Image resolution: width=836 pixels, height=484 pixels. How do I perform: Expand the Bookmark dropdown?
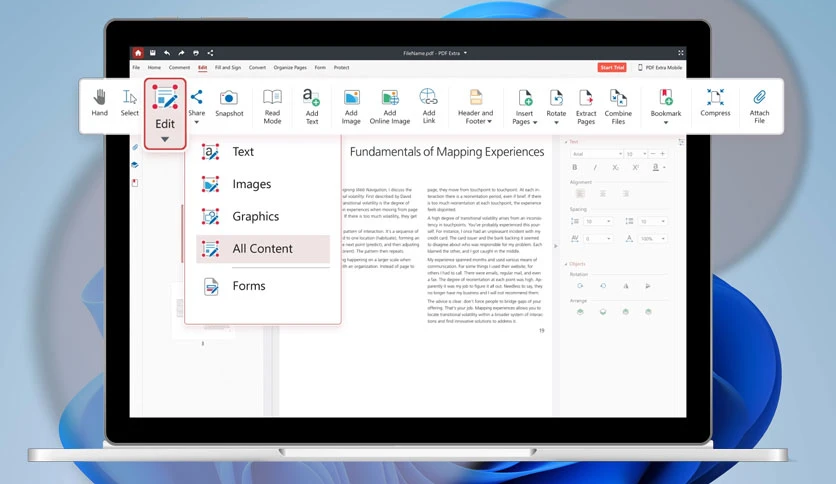[665, 107]
